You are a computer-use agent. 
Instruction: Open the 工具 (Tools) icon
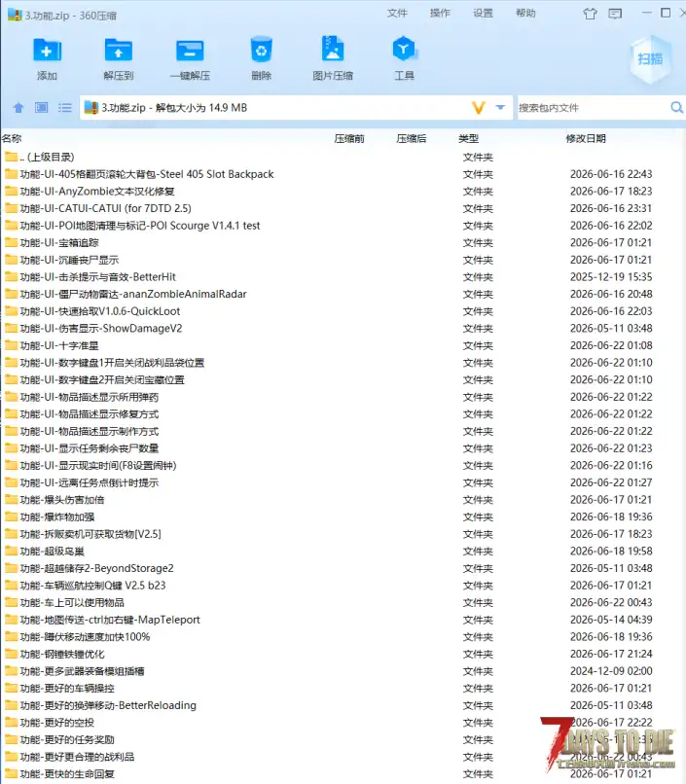pyautogui.click(x=404, y=49)
